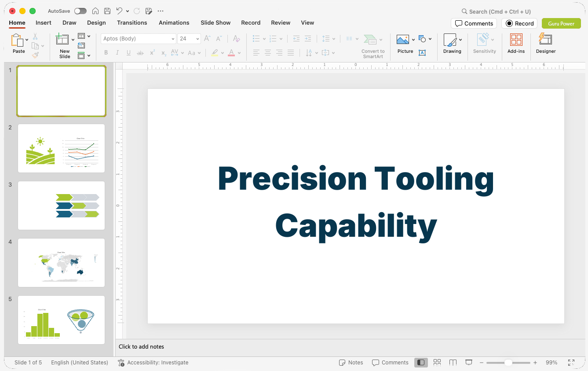The image size is (588, 371).
Task: Insert a text box
Action: click(x=422, y=53)
